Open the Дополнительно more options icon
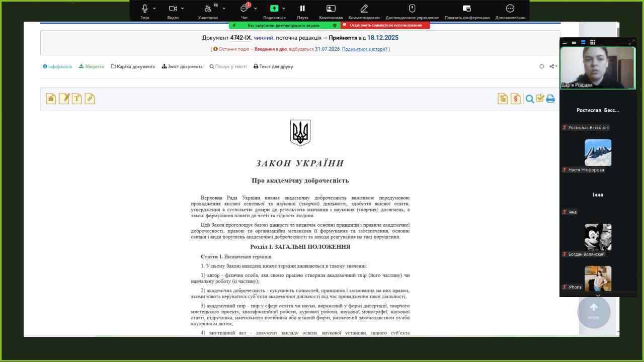The image size is (644, 362). click(x=510, y=9)
